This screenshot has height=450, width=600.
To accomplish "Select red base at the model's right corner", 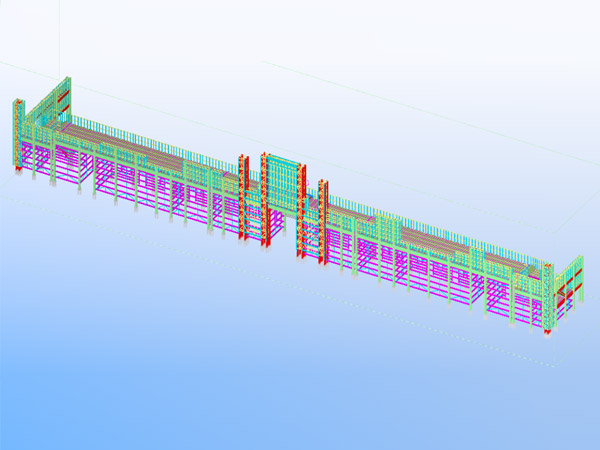I will pos(546,331).
